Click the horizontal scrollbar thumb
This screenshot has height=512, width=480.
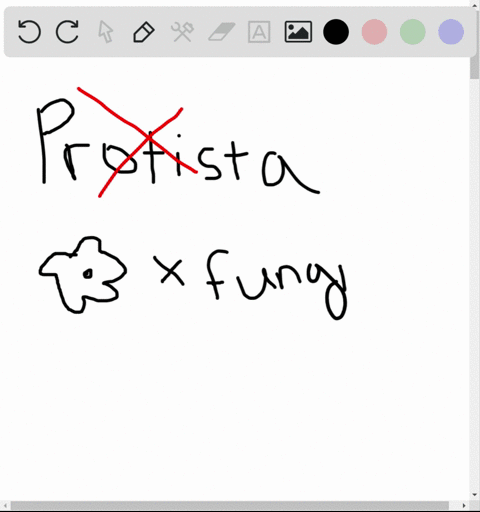[x=230, y=506]
